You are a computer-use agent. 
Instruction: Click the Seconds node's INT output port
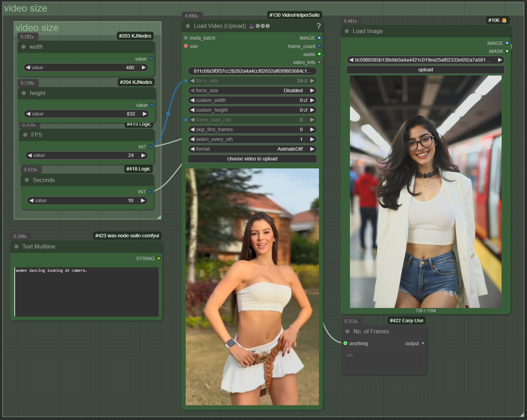(150, 192)
